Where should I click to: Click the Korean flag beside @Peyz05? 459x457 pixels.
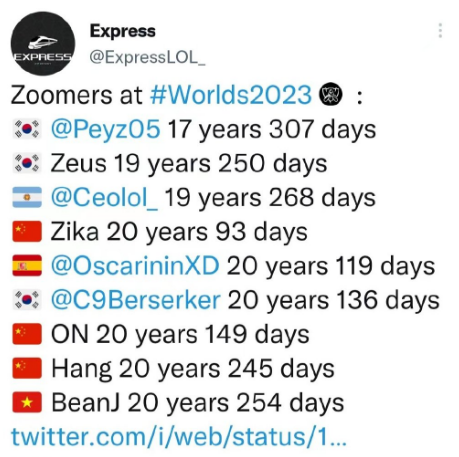click(x=27, y=129)
